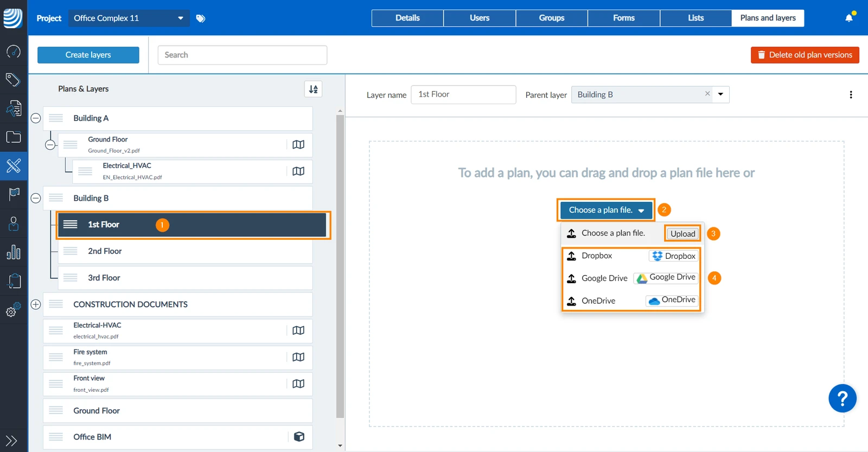
Task: Open the settings gears icon in the sidebar
Action: click(14, 310)
